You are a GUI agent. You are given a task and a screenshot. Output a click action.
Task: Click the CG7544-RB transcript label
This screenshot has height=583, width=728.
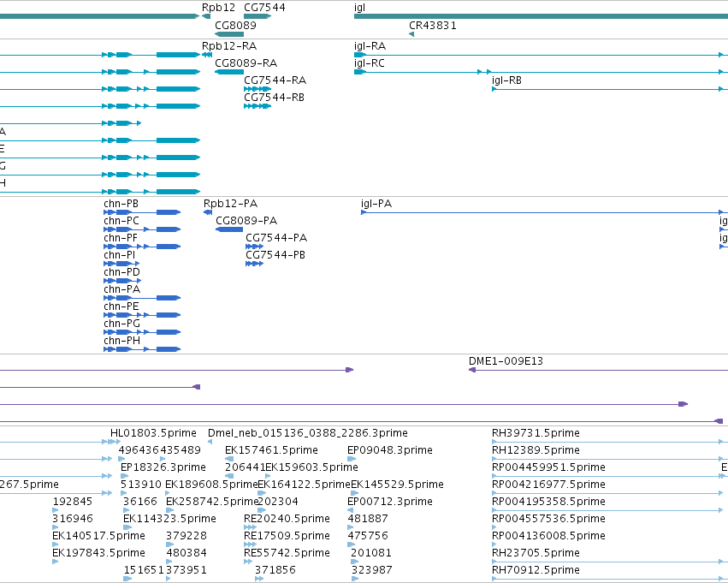[275, 98]
